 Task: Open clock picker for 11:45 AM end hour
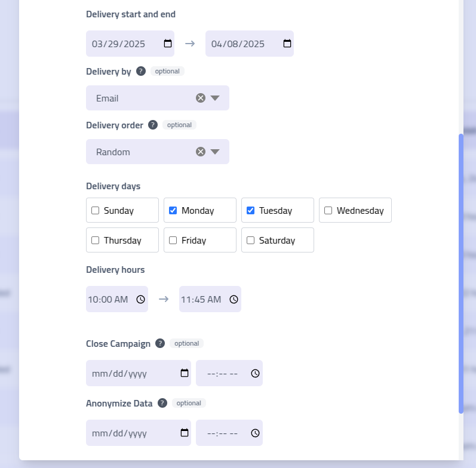(x=234, y=299)
